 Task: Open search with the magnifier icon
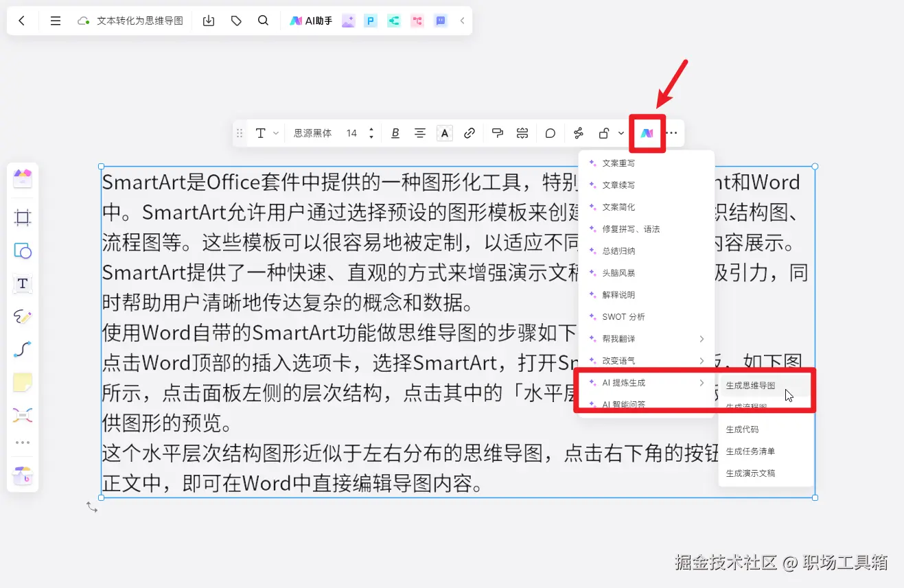click(263, 21)
